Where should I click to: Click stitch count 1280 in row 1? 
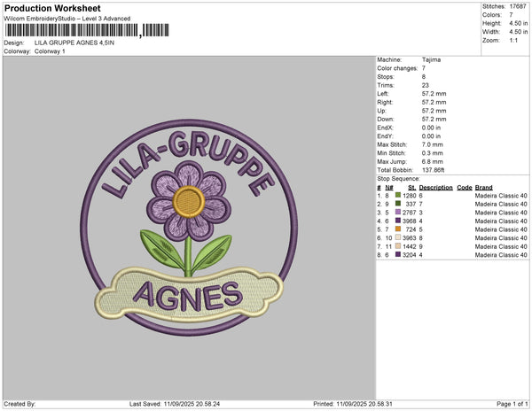[x=410, y=196]
